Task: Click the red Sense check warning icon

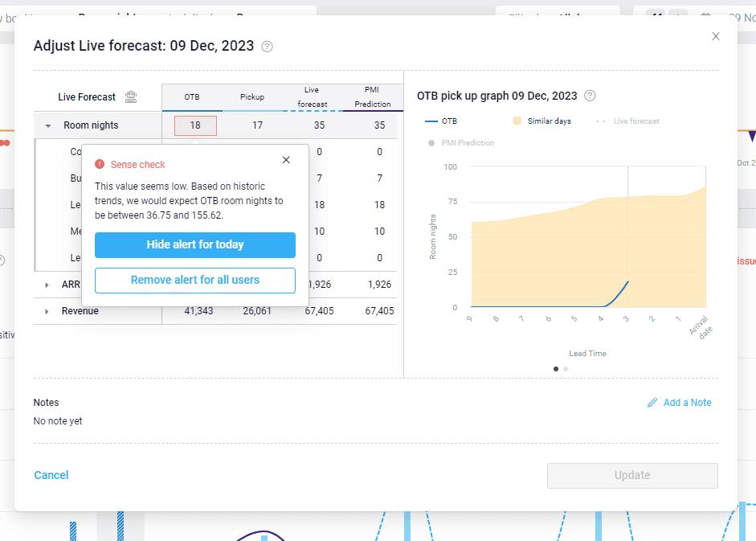Action: click(100, 164)
